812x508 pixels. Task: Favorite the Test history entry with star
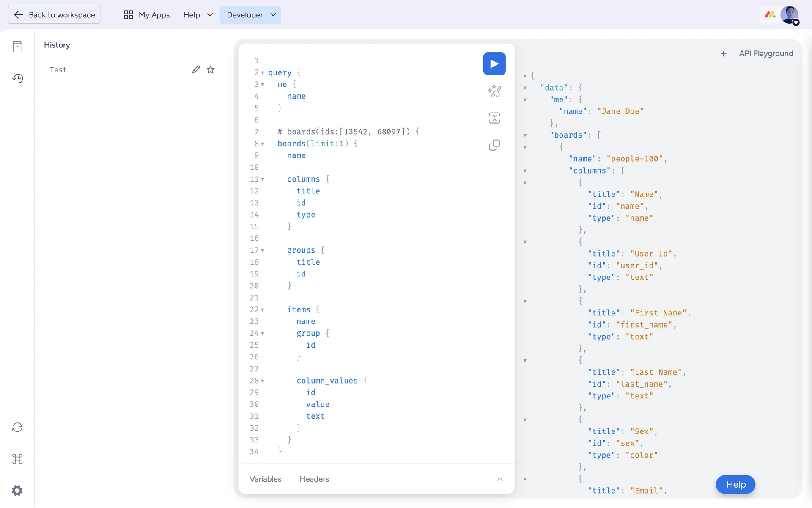[211, 69]
